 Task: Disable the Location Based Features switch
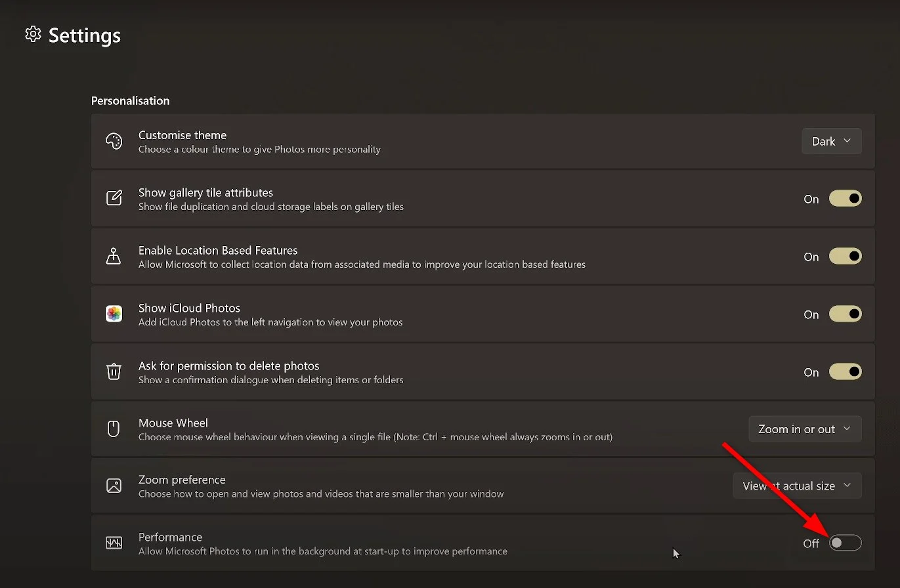point(845,257)
